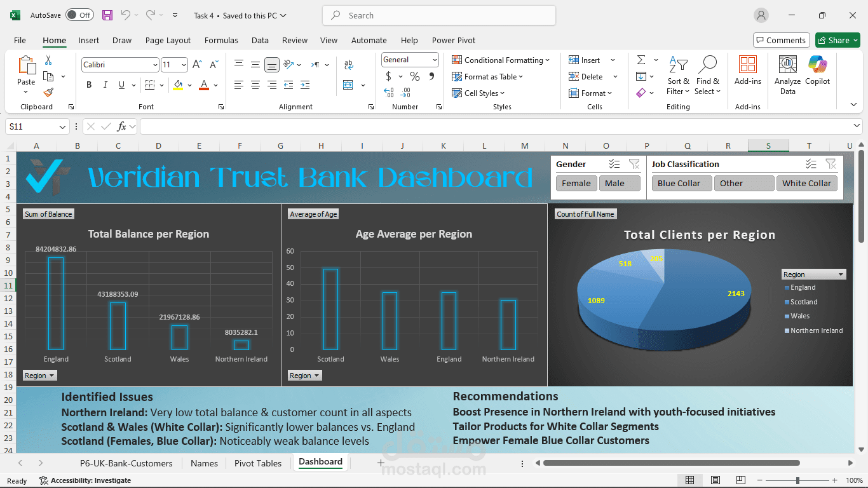Enable multi-select on Gender slicer
868x488 pixels.
(x=614, y=164)
